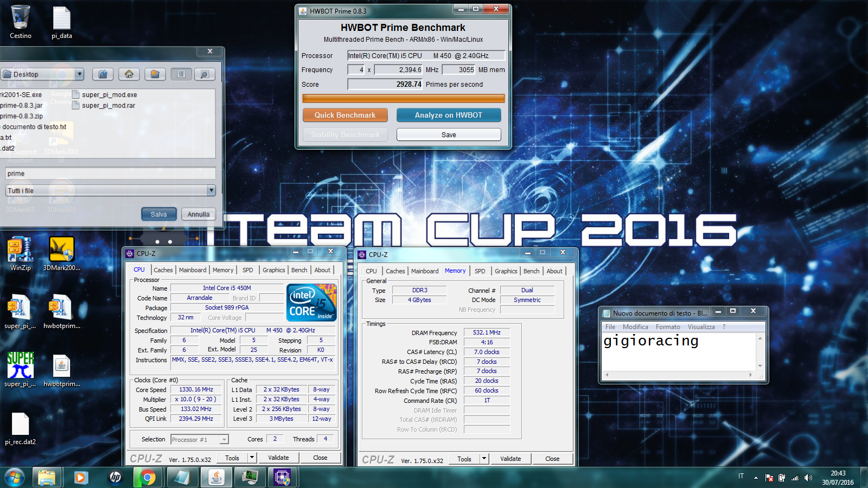Click Analyze on HWBOT button
Viewport: 868px width, 488px height.
pos(449,115)
